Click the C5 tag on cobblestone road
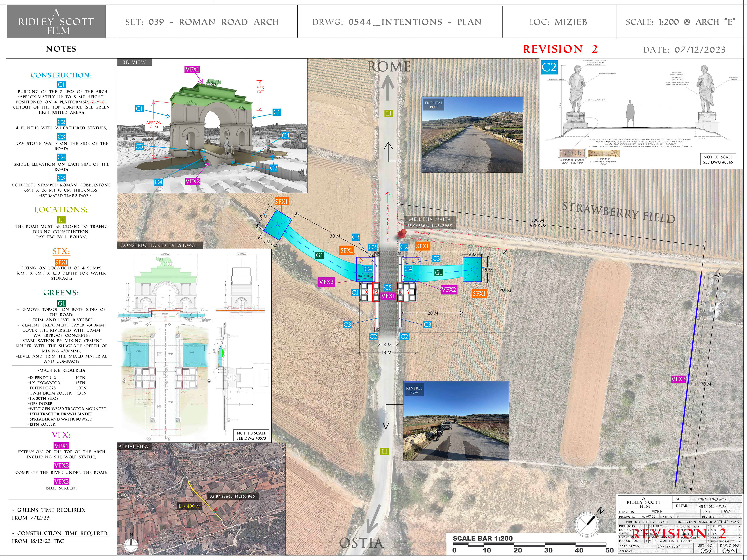 388,287
